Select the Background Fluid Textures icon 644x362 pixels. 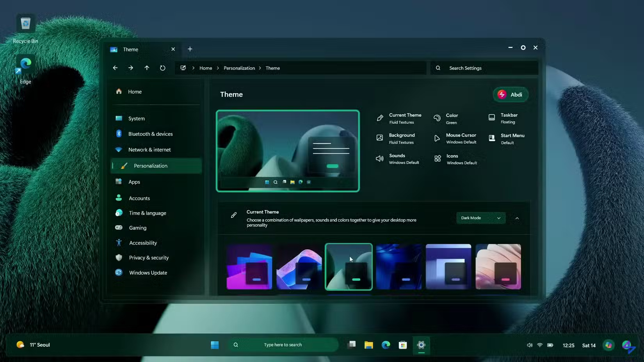click(x=379, y=138)
